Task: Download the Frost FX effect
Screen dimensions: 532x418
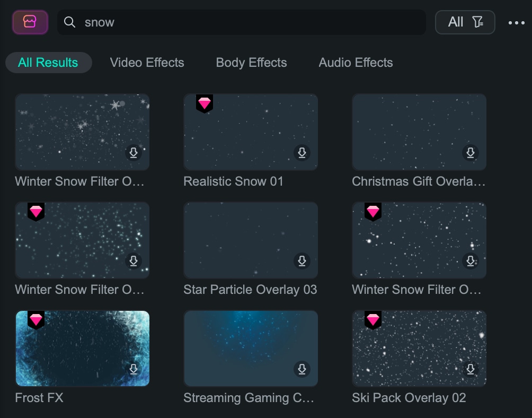Action: pyautogui.click(x=134, y=370)
